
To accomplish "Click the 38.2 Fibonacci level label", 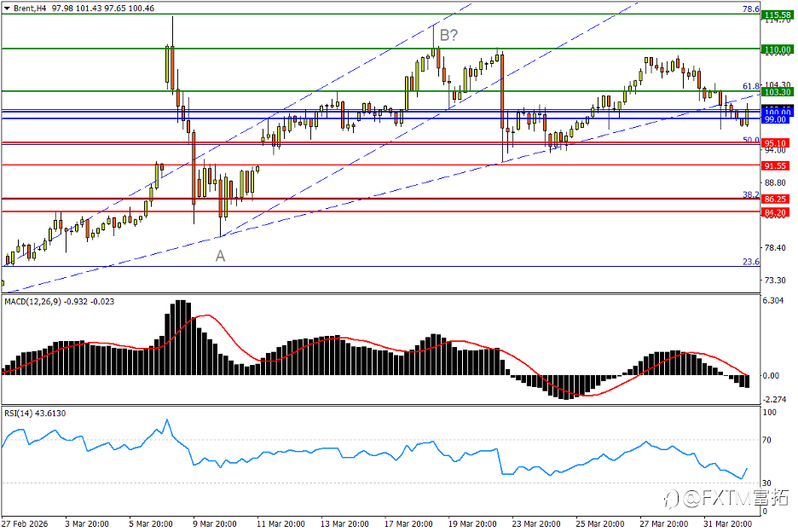I will coord(750,194).
